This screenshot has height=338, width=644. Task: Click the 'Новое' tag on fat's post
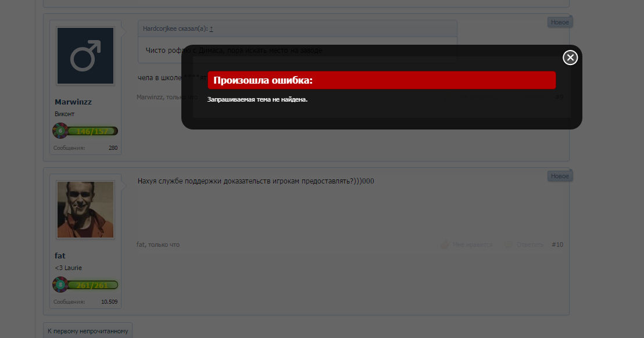point(559,176)
